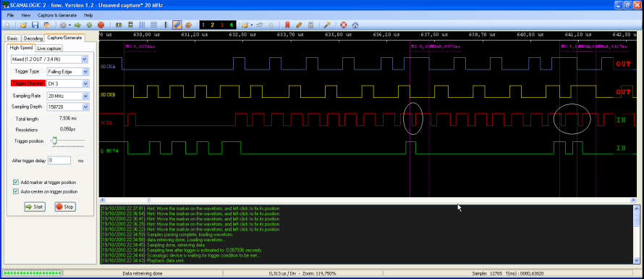Open the Capture & Generate menu

[x=57, y=15]
